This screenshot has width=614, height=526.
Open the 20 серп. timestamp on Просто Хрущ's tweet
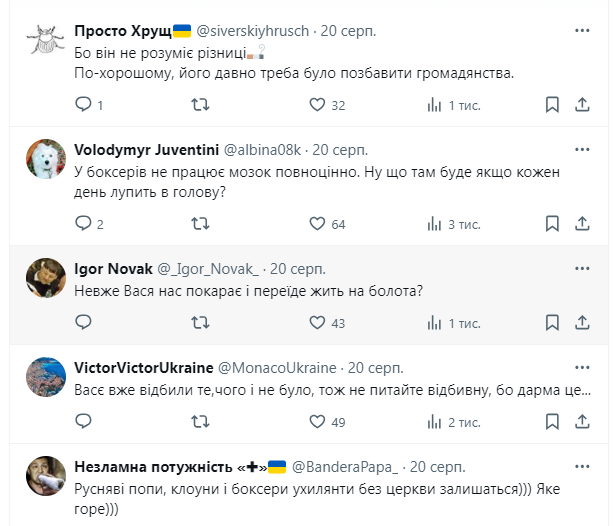[x=349, y=31]
